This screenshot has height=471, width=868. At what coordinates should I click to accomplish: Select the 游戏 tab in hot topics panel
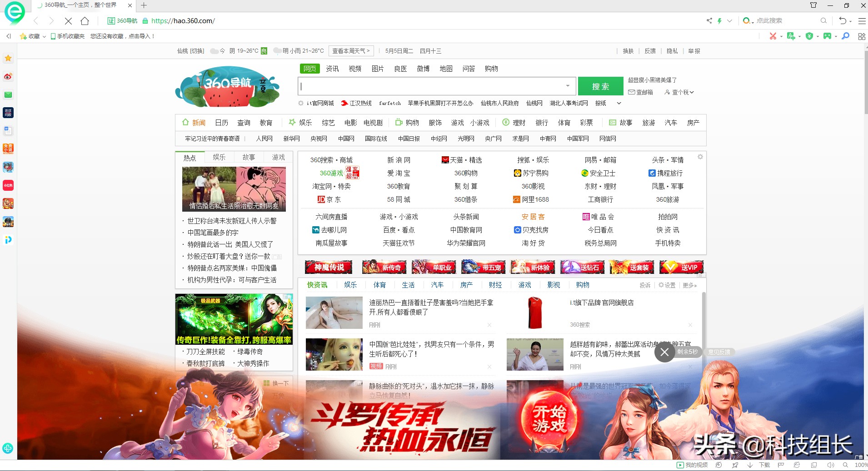(x=278, y=157)
